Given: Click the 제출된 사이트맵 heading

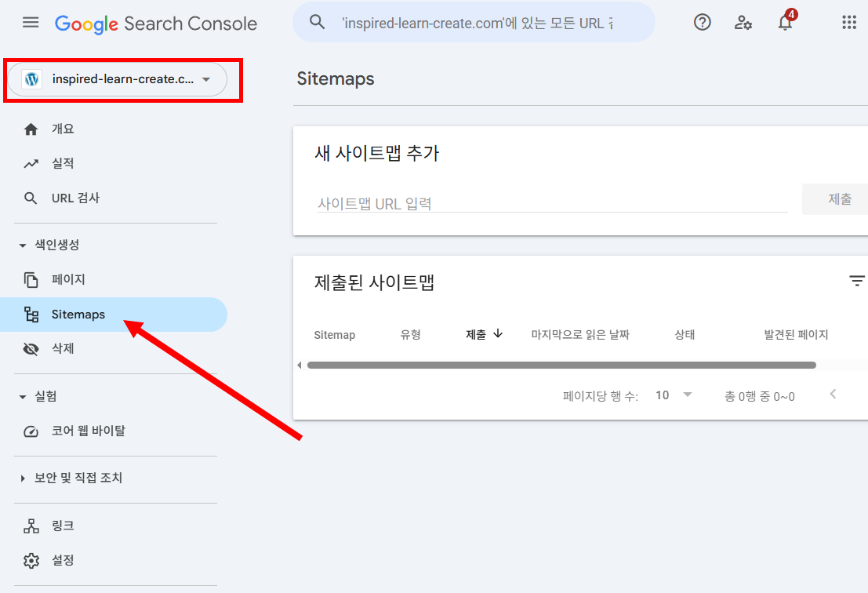Looking at the screenshot, I should (374, 282).
